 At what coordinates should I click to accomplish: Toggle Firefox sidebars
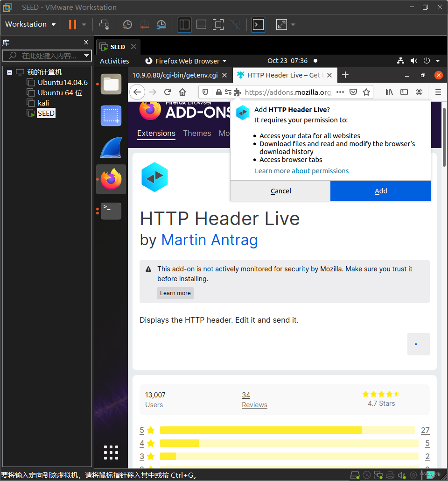[x=404, y=92]
